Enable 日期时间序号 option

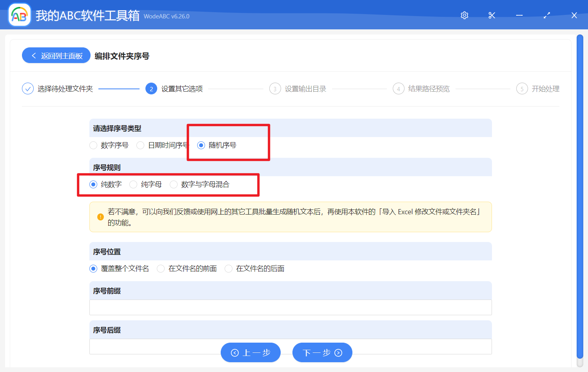[140, 145]
